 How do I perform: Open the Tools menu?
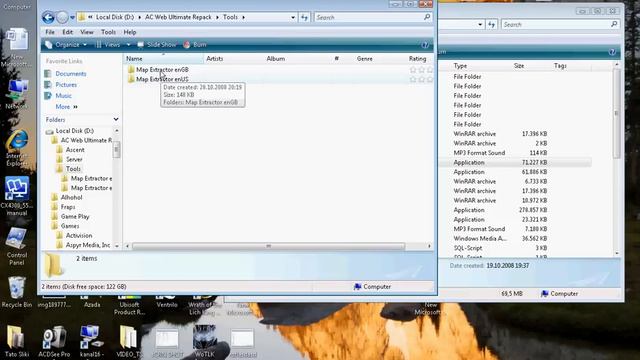[108, 32]
